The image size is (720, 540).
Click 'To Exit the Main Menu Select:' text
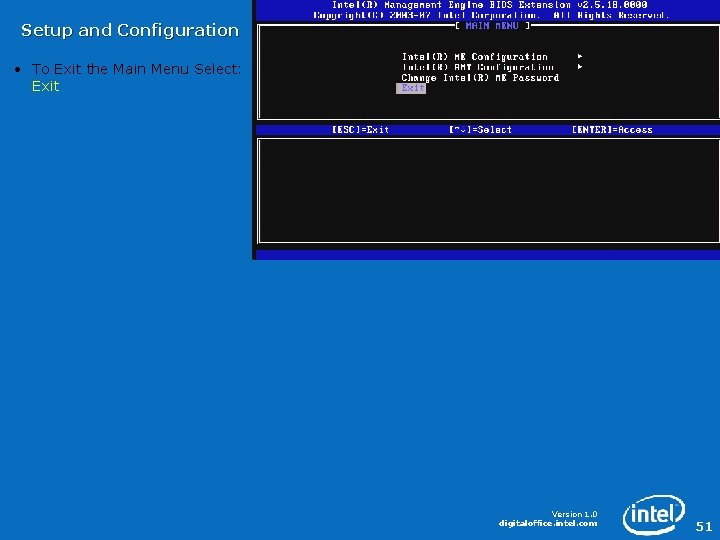point(136,69)
